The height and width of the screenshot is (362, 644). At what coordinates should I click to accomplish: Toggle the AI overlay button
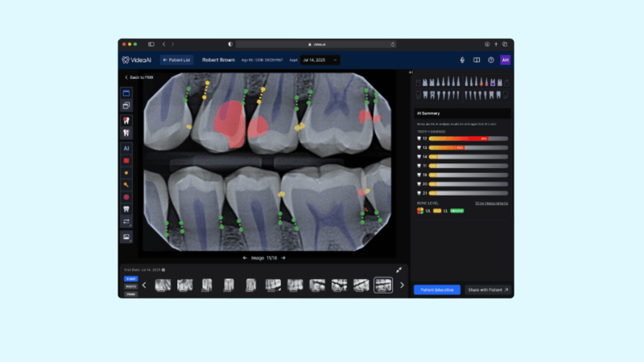(126, 149)
